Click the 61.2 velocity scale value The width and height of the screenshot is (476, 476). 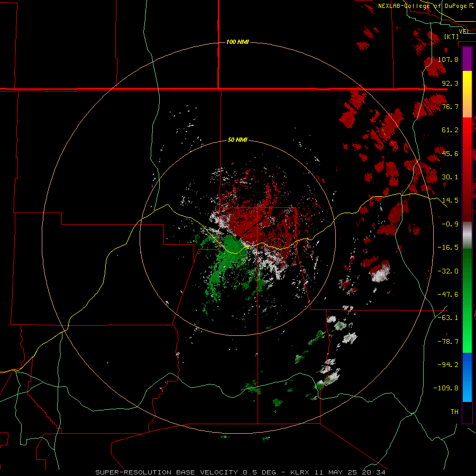tap(450, 130)
